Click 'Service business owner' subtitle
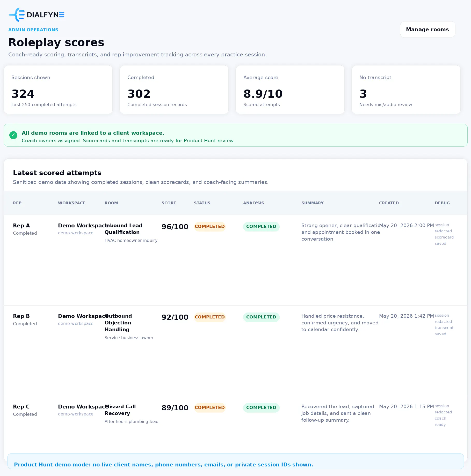This screenshot has height=476, width=471. click(129, 338)
